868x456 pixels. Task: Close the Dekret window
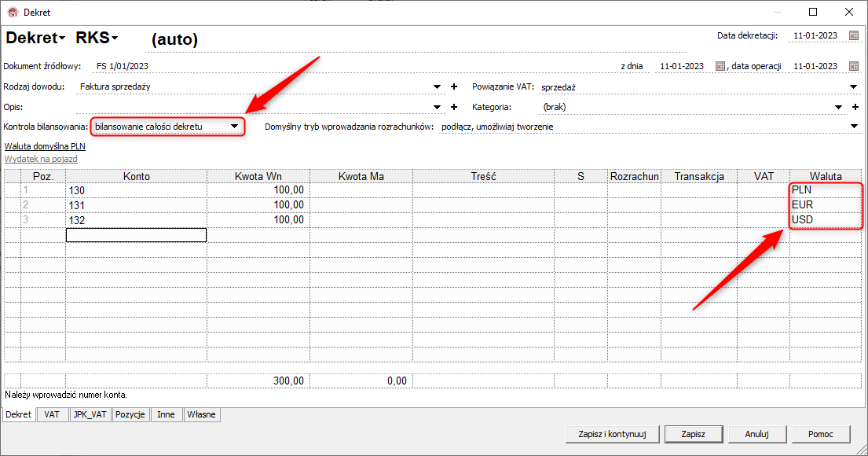[849, 13]
